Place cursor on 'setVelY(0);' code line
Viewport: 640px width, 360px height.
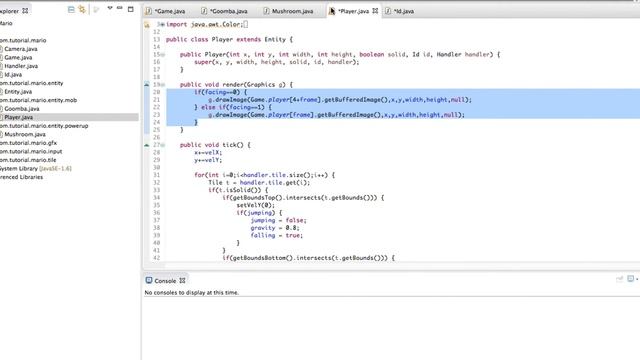click(256, 205)
